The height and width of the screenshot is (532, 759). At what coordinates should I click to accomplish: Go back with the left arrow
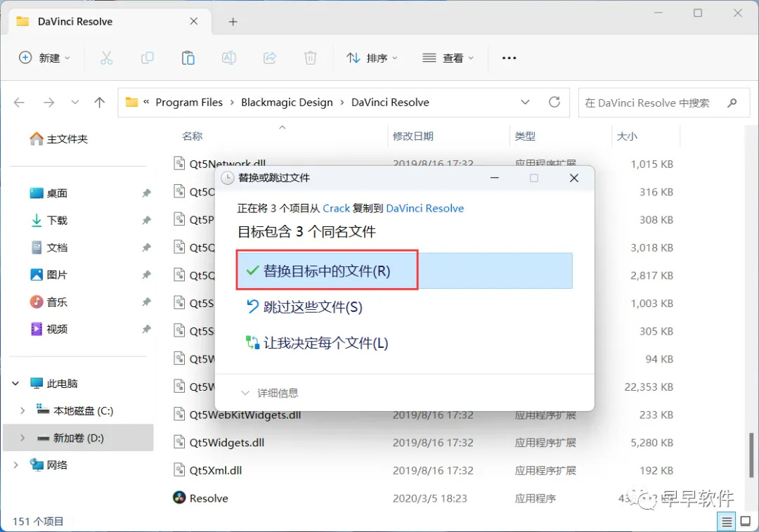tap(20, 103)
